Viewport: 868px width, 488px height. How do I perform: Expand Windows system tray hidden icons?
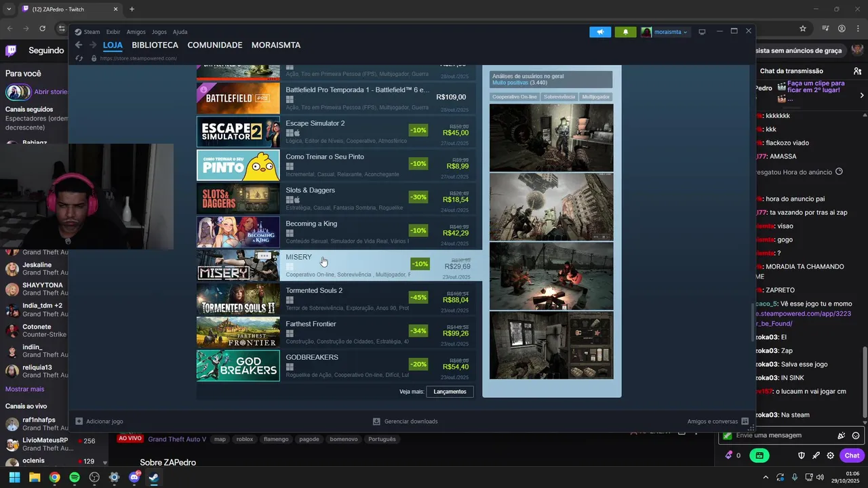coord(766,477)
